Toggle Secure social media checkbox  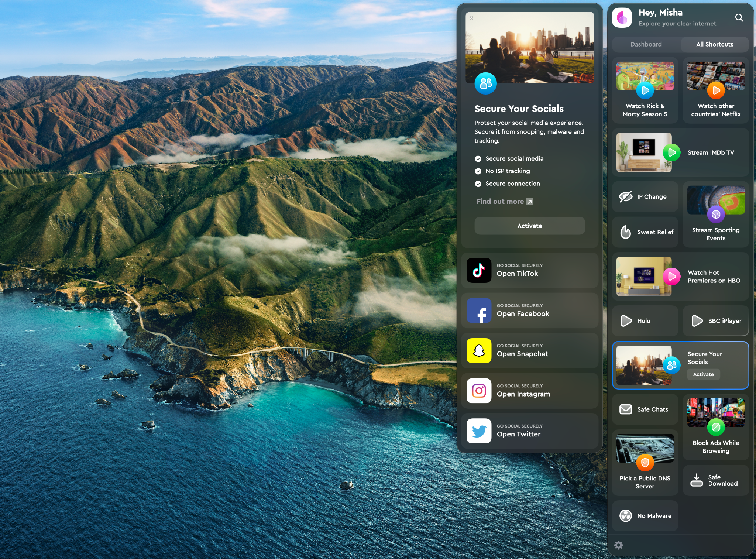coord(478,158)
